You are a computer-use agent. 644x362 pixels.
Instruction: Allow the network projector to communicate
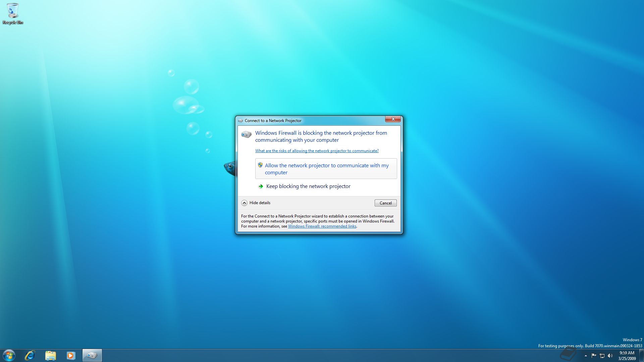tap(326, 169)
